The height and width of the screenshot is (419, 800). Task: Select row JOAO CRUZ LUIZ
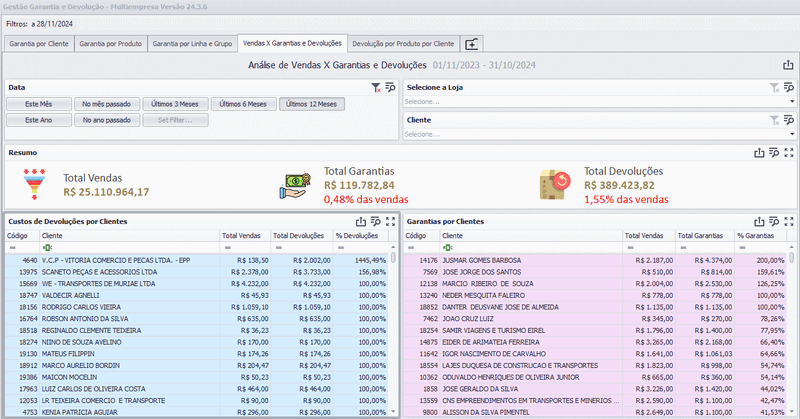click(595, 319)
